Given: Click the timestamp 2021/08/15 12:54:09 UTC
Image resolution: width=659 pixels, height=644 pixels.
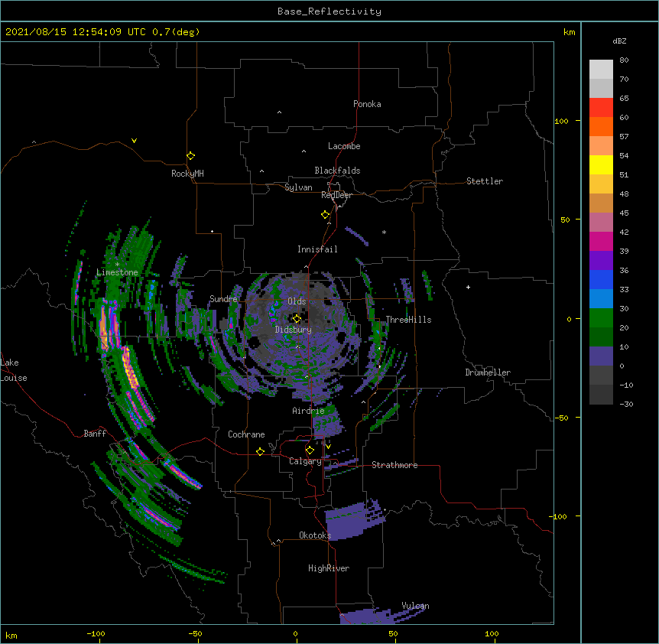Looking at the screenshot, I should [76, 32].
